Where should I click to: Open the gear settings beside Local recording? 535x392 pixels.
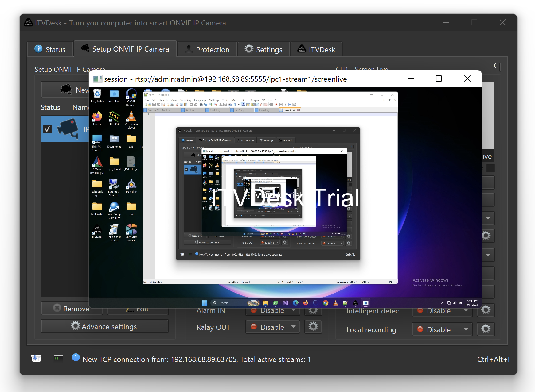pyautogui.click(x=486, y=329)
